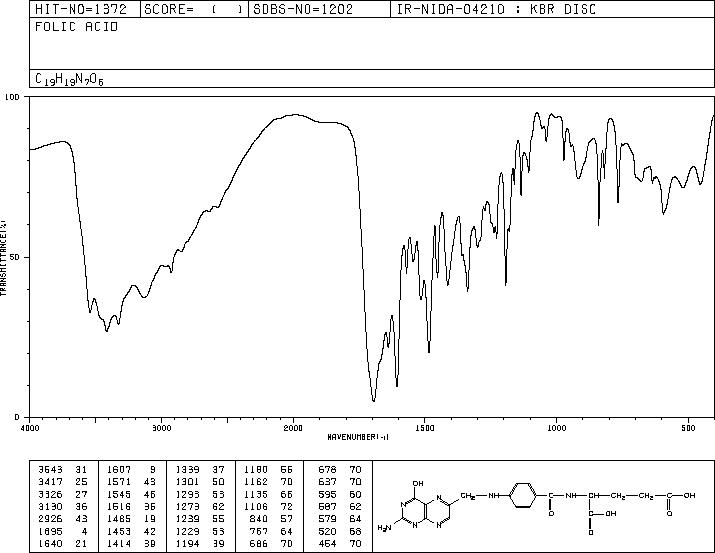Select the 1339 peak entry in the table
This screenshot has width=715, height=553.
[200, 470]
